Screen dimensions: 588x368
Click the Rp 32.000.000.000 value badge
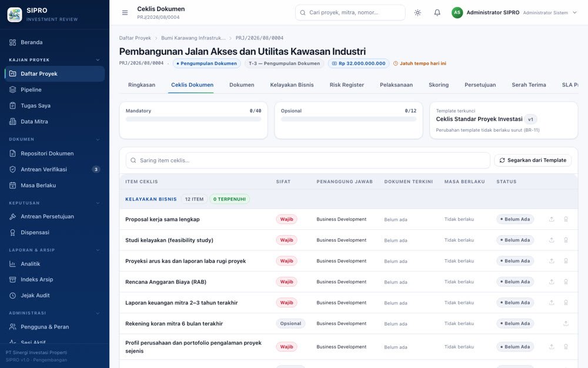coord(359,63)
